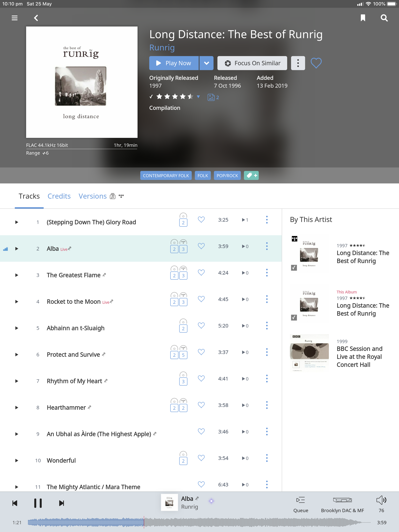
Task: Favorite Rocket to the Moon
Action: [201, 299]
